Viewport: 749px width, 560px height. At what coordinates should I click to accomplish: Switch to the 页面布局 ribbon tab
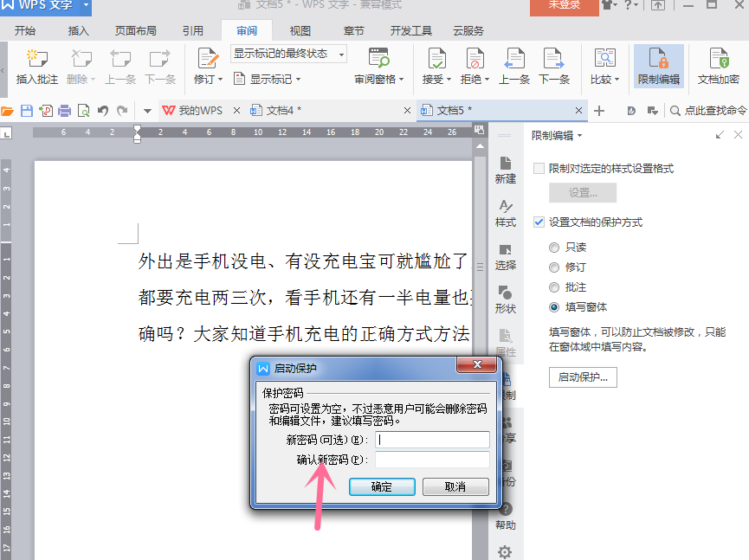pos(136,31)
